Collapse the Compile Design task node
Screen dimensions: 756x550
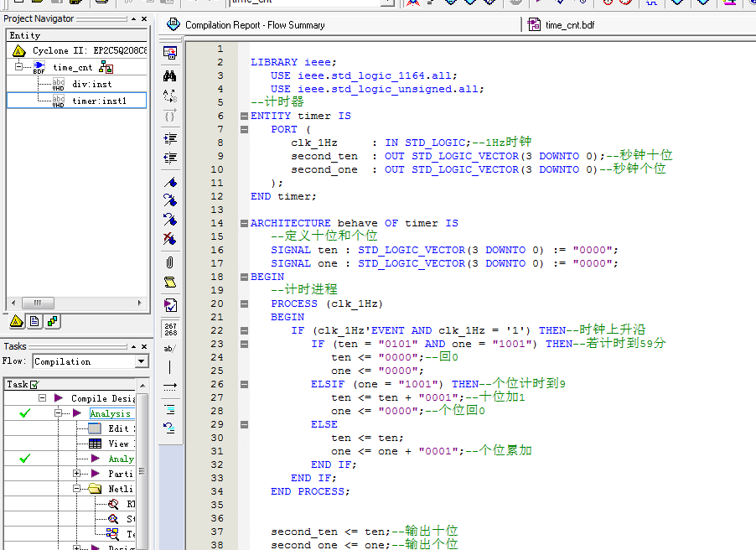pos(42,398)
